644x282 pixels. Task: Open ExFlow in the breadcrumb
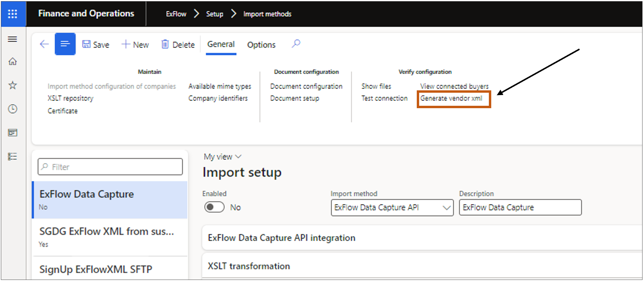pyautogui.click(x=176, y=14)
